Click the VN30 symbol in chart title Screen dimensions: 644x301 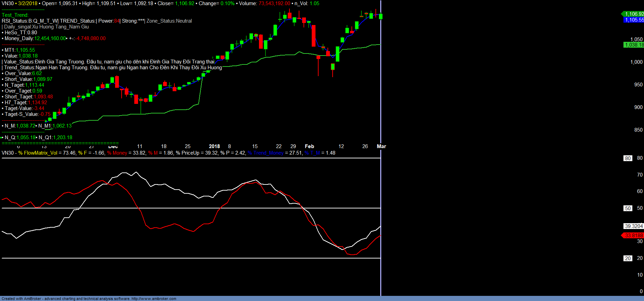8,3
